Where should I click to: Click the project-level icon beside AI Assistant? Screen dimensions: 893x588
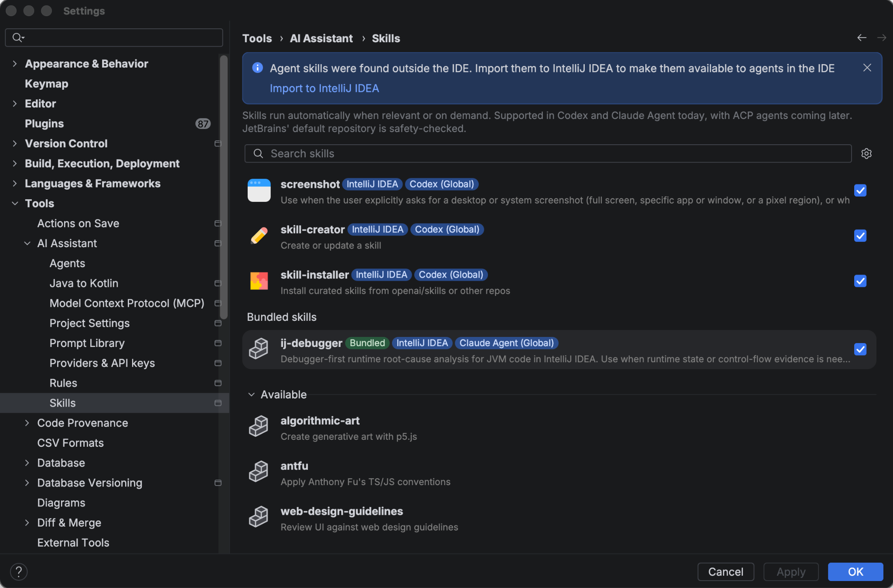[218, 243]
